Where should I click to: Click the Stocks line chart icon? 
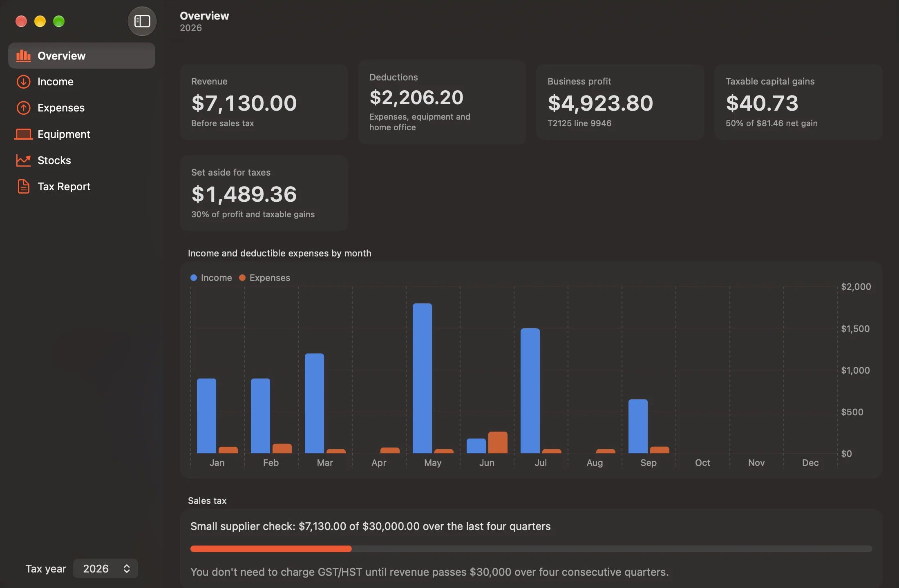(23, 160)
